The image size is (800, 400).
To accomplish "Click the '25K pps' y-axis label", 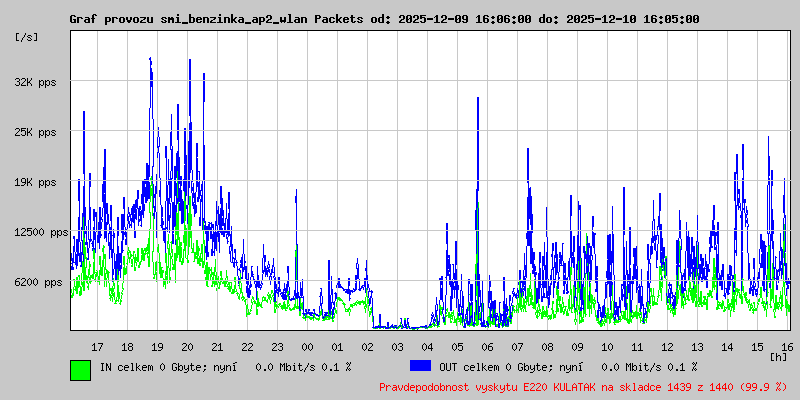I will (x=36, y=133).
